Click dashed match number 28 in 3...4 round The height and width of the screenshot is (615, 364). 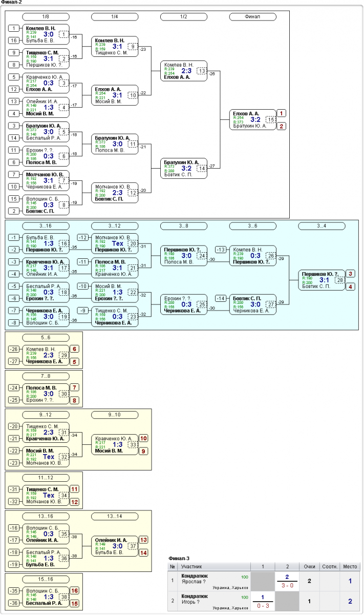click(x=339, y=280)
